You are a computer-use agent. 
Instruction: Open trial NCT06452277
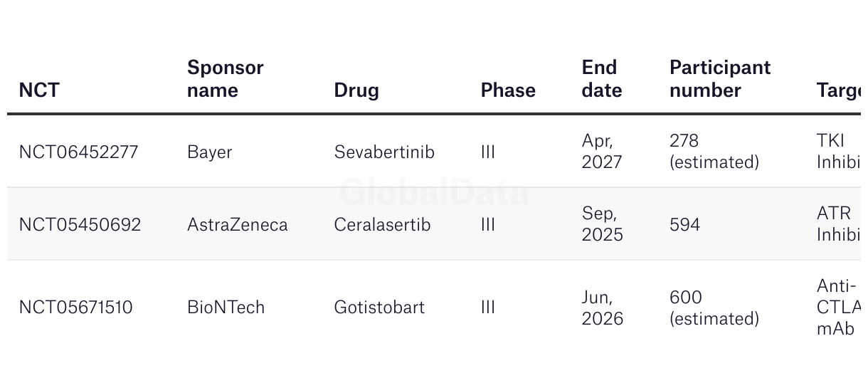pyautogui.click(x=78, y=152)
